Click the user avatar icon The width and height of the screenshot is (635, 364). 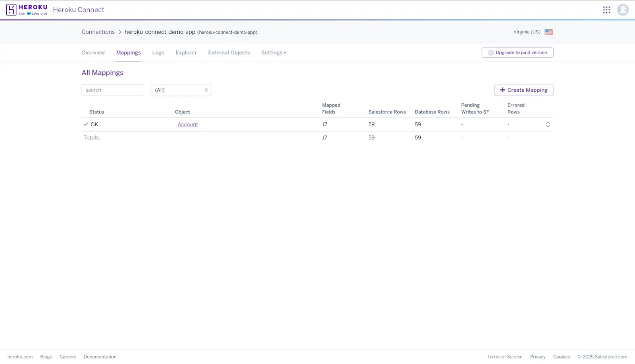tap(623, 10)
